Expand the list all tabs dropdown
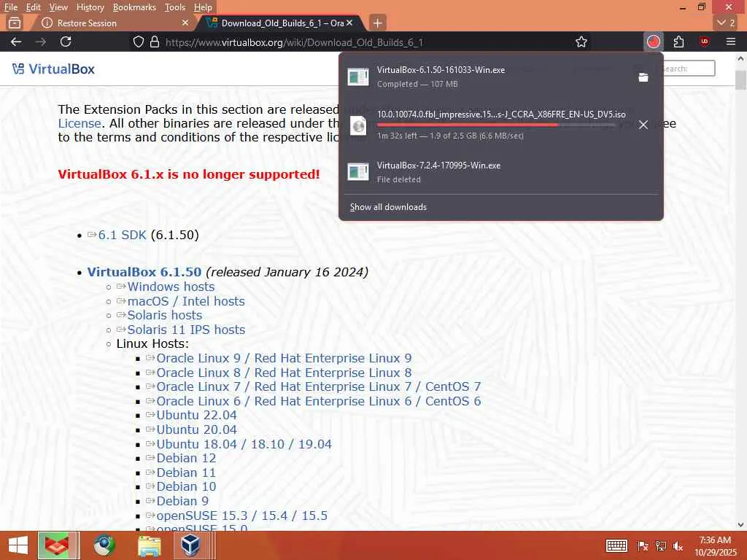The width and height of the screenshot is (747, 560). (726, 23)
